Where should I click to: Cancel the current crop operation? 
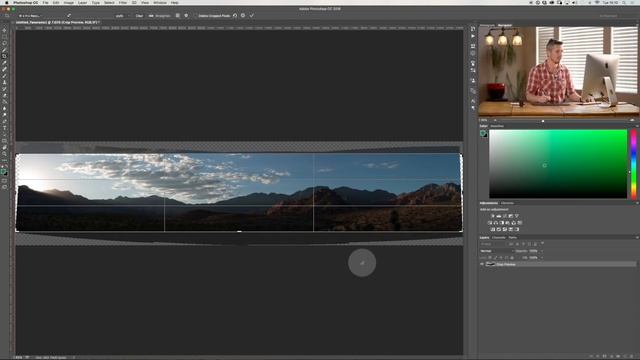click(243, 16)
